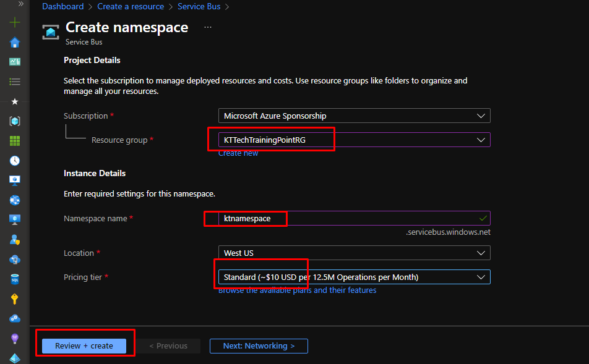
Task: Open the clock Recent icon in sidebar
Action: pos(15,161)
